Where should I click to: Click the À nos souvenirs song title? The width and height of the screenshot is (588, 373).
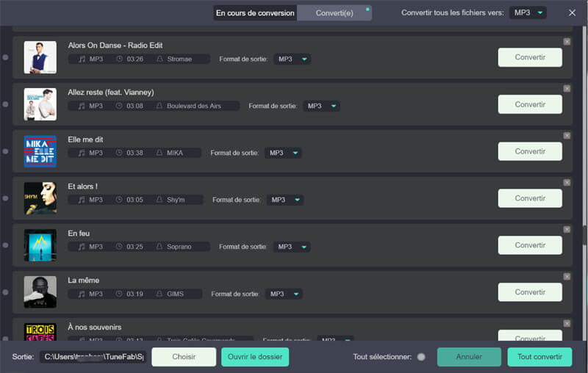pos(95,327)
